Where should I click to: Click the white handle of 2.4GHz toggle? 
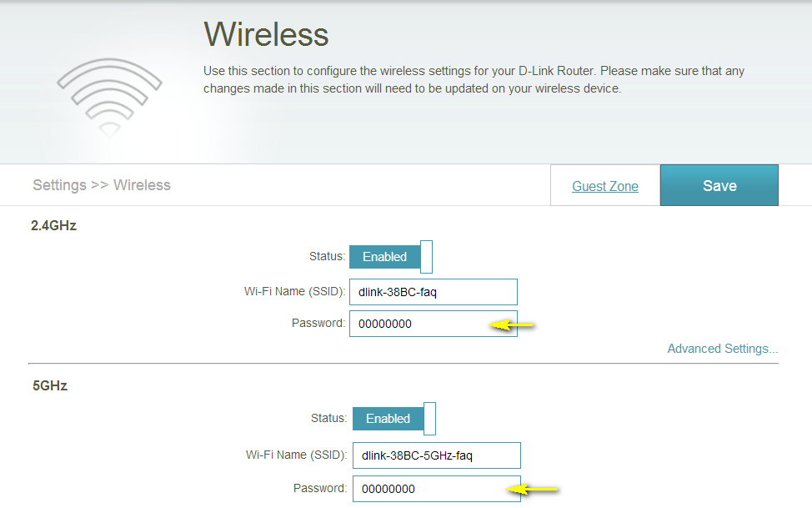[426, 257]
